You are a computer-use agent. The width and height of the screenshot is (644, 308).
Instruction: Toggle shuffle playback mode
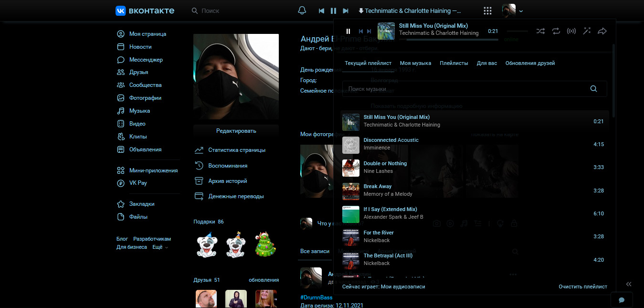(x=540, y=31)
